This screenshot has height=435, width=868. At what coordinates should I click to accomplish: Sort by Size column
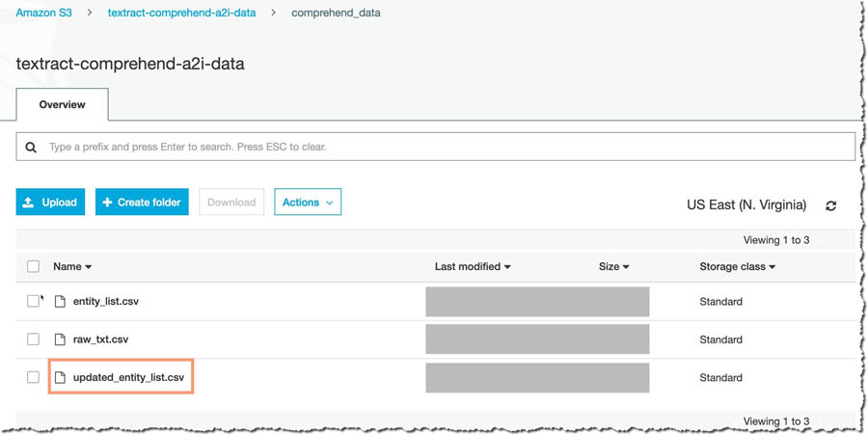(x=614, y=267)
